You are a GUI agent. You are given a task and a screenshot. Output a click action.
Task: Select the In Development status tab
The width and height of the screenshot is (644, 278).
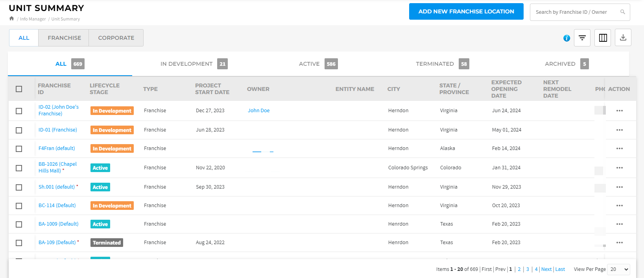[x=193, y=64]
